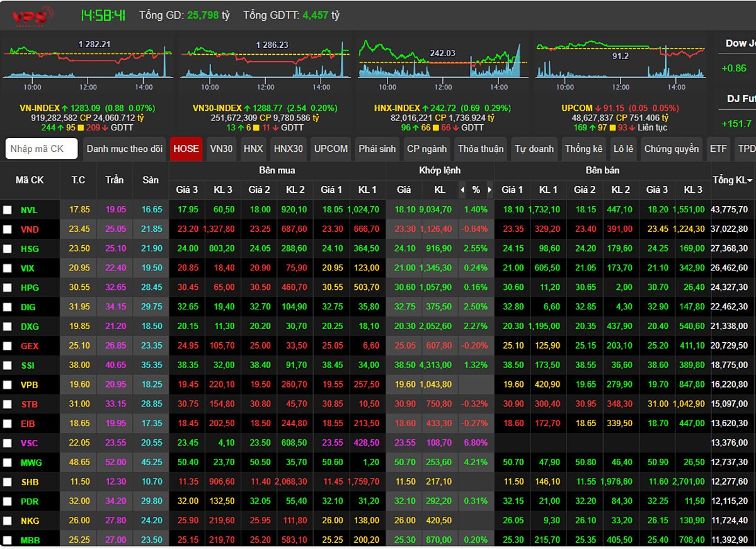The width and height of the screenshot is (756, 549).
Task: Open the CP ngành dropdown menu
Action: (427, 149)
